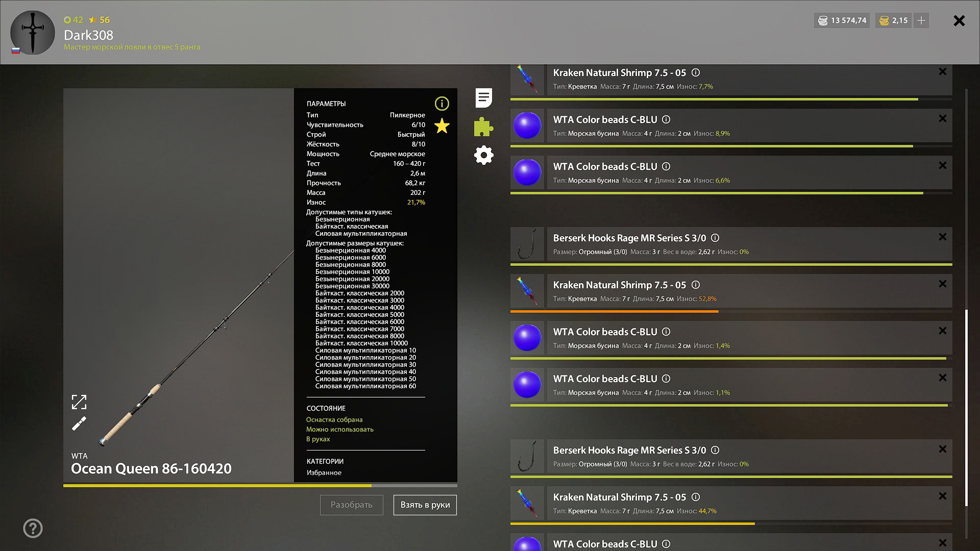Click the first Berserk hook thumbnail
The image size is (980, 551).
(x=527, y=244)
